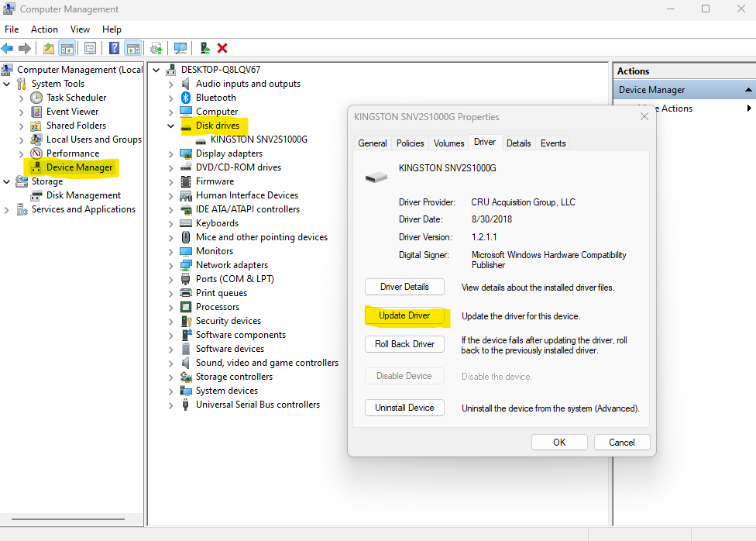This screenshot has height=541, width=756.
Task: Select the KINGSTON SNV2S1000G disk drive entry
Action: (259, 140)
